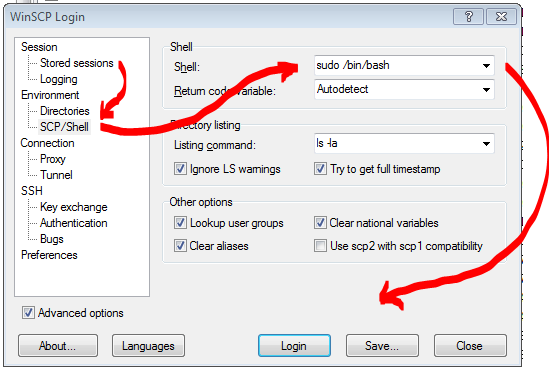
Task: Select Environment tree node
Action: [50, 95]
